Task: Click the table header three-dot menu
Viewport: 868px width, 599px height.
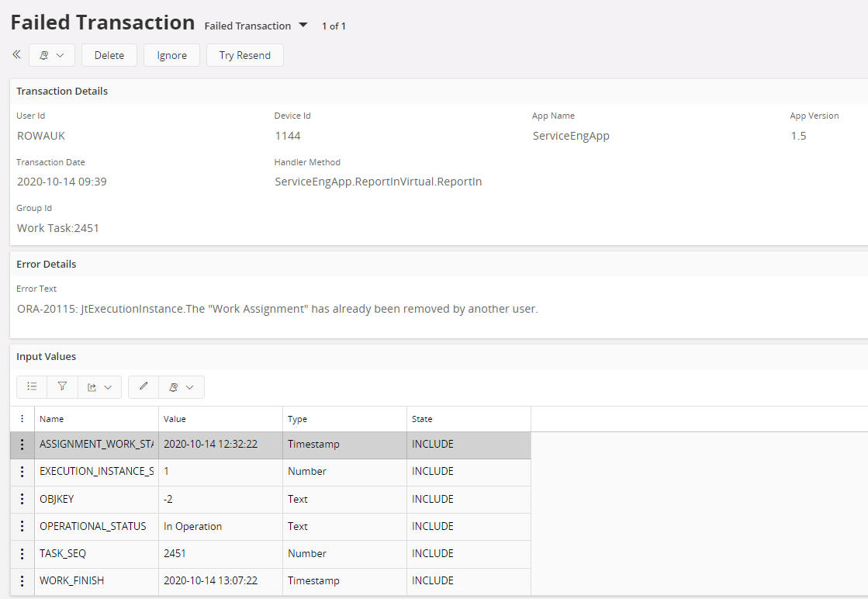Action: 22,419
